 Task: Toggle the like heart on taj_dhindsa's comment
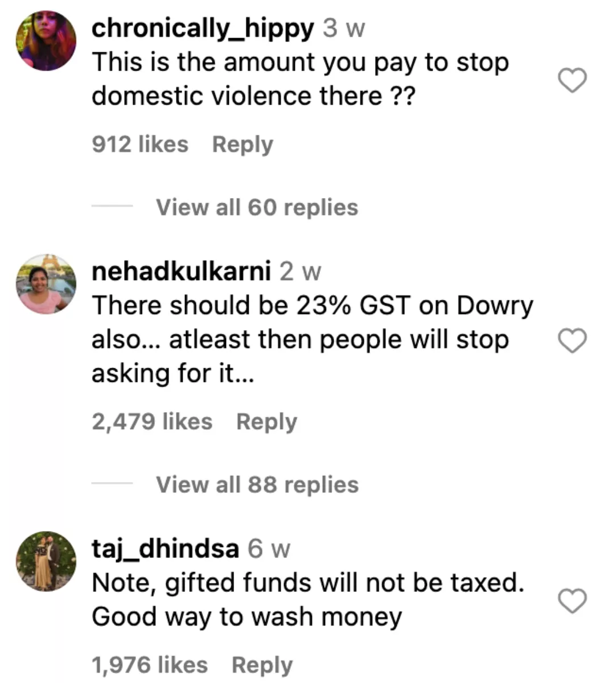(572, 601)
